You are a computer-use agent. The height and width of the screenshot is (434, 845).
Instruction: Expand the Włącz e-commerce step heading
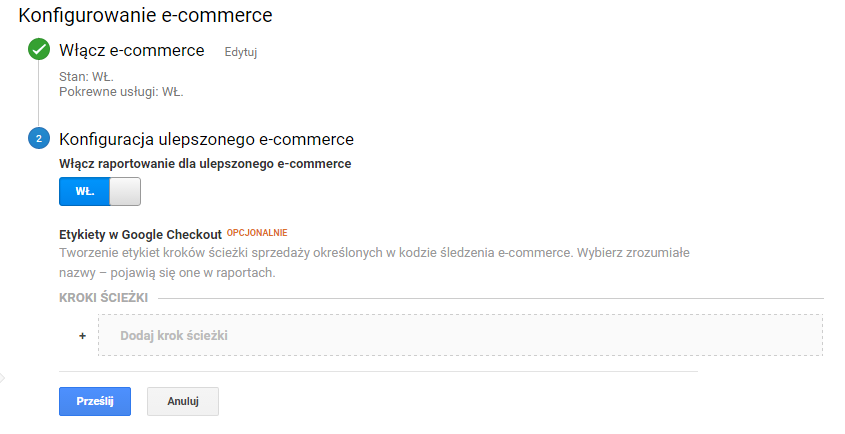tap(132, 50)
